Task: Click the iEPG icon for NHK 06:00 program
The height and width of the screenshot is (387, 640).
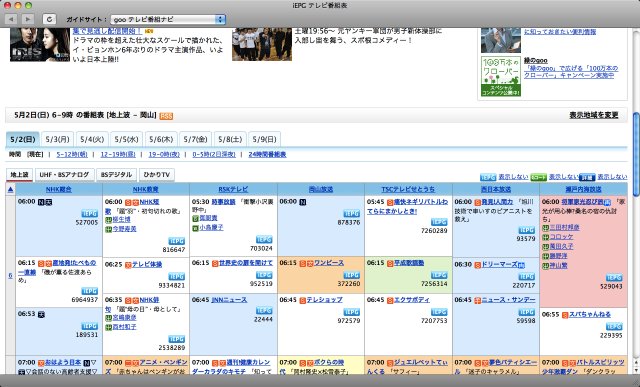Action: pos(89,214)
